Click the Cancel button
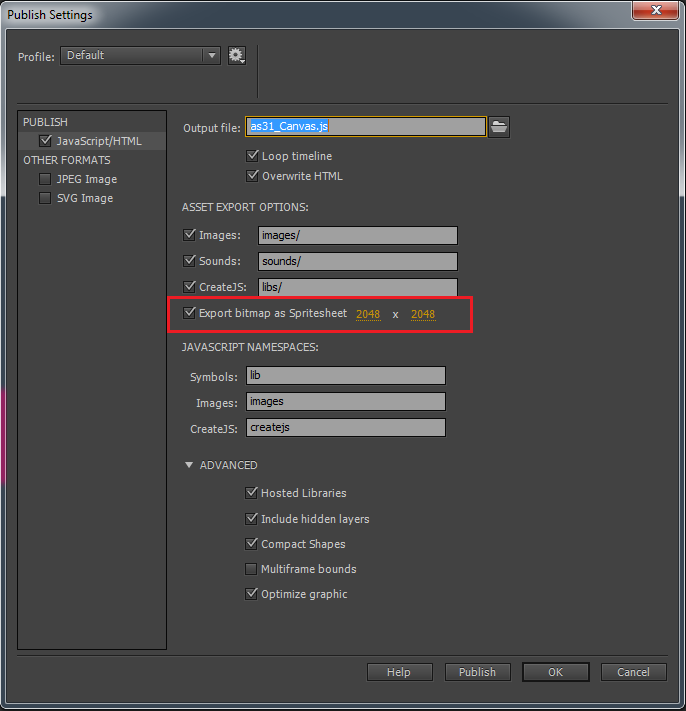The height and width of the screenshot is (711, 686). click(633, 672)
